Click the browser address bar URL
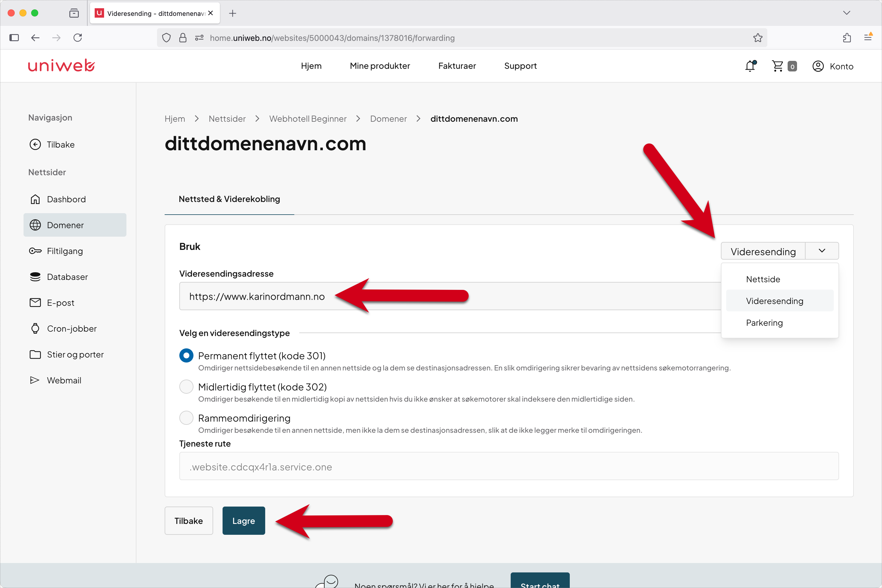 pos(332,38)
